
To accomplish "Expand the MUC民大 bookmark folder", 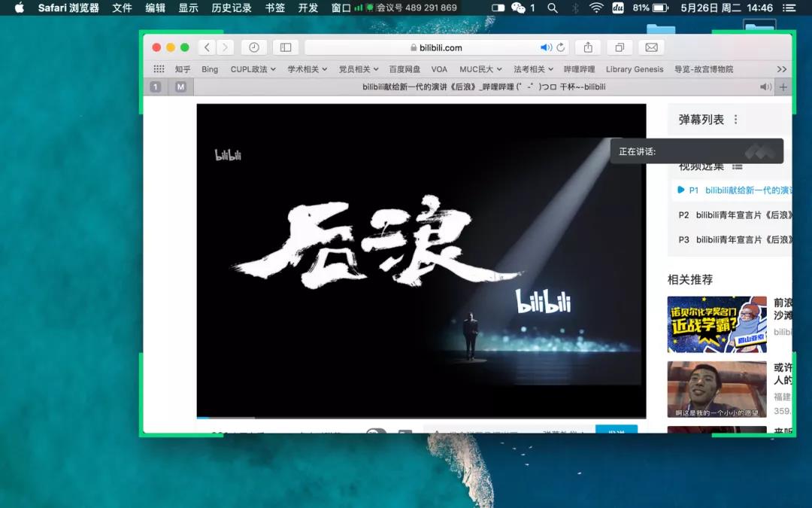I will pos(480,69).
